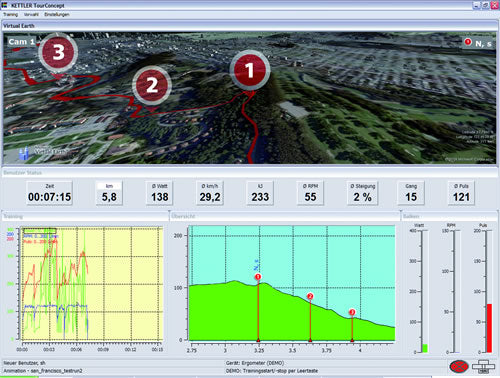The width and height of the screenshot is (500, 378).
Task: Select the kJ 233 energy readout
Action: tap(260, 193)
